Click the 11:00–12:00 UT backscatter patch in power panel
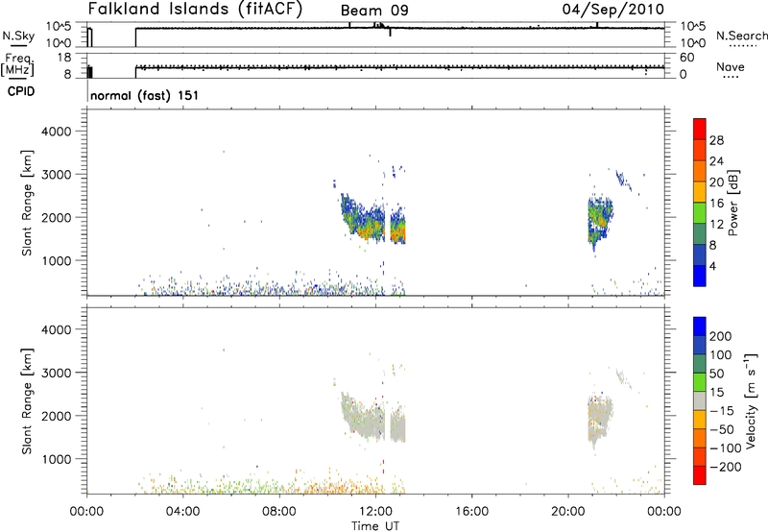The image size is (768, 532). coord(364,218)
